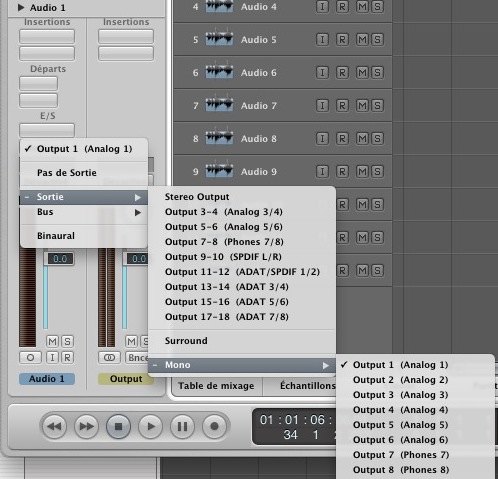Select Output 17-18 (ADAT 7/8)

[242, 317]
